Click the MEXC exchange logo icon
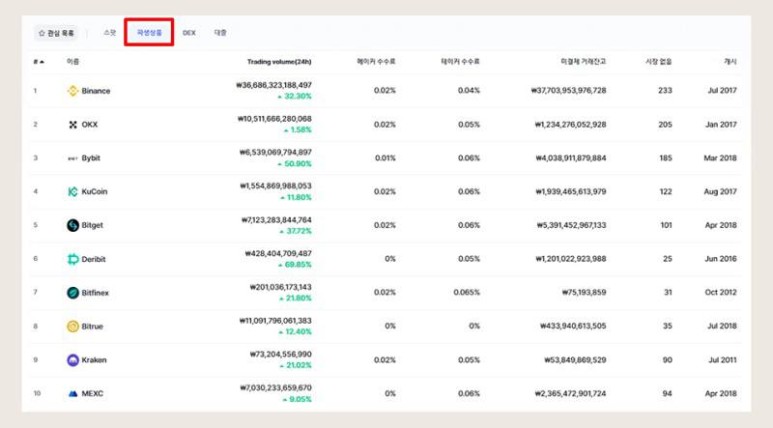 (x=73, y=393)
